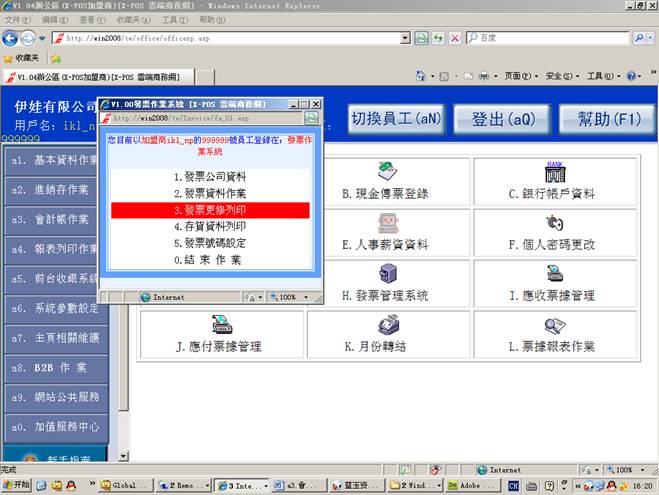The width and height of the screenshot is (659, 495).
Task: Select 3.發票更修列印 in popup menu
Action: 209,211
